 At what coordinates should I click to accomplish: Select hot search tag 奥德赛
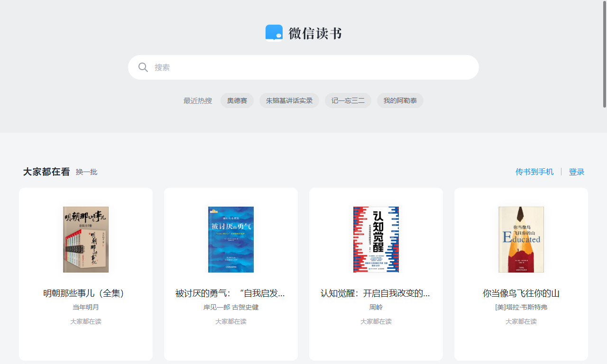(x=237, y=100)
